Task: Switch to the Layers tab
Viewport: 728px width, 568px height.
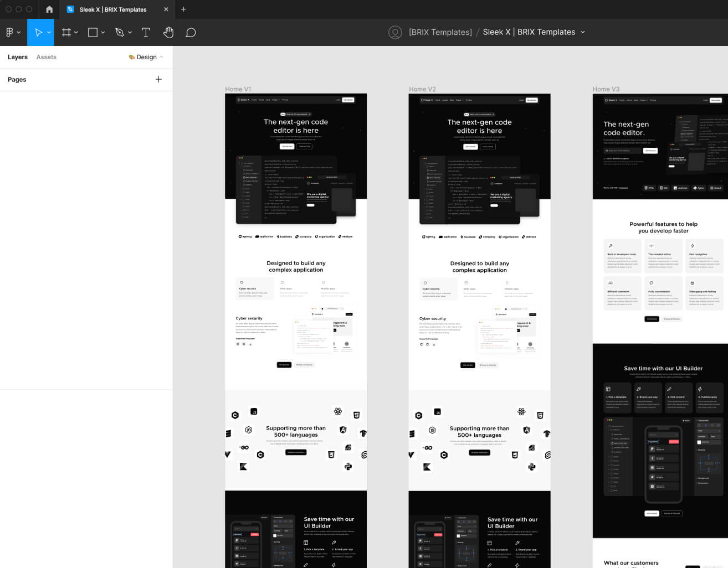Action: (x=17, y=57)
